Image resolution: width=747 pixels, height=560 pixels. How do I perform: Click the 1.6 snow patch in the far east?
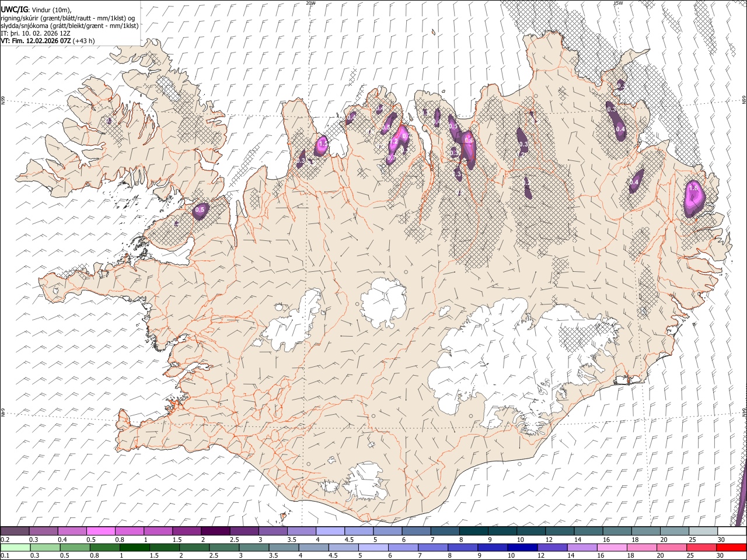(x=694, y=198)
